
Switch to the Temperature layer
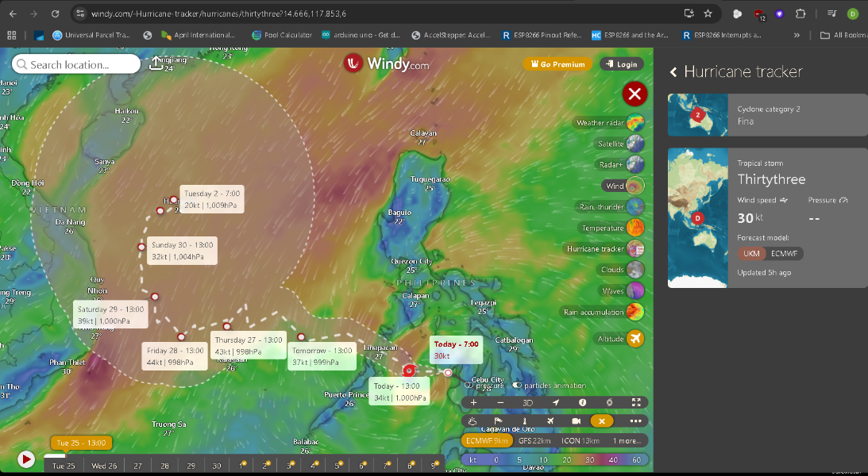[635, 228]
